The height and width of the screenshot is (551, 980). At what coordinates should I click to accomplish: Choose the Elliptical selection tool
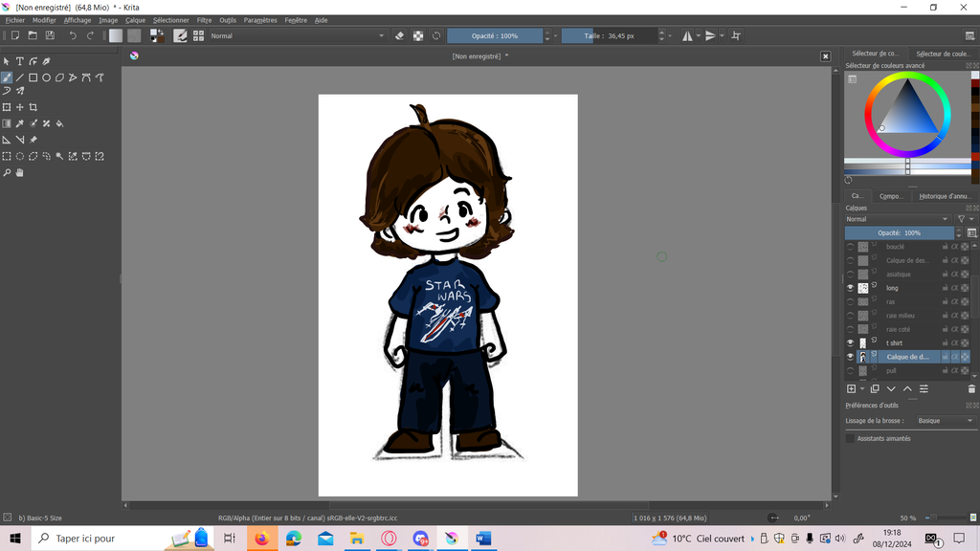(x=19, y=156)
